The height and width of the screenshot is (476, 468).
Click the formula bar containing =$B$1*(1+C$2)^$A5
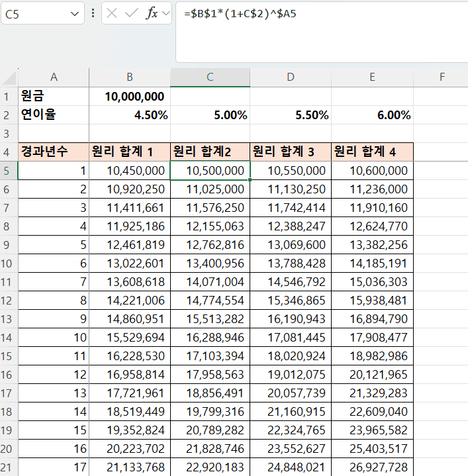coord(318,13)
